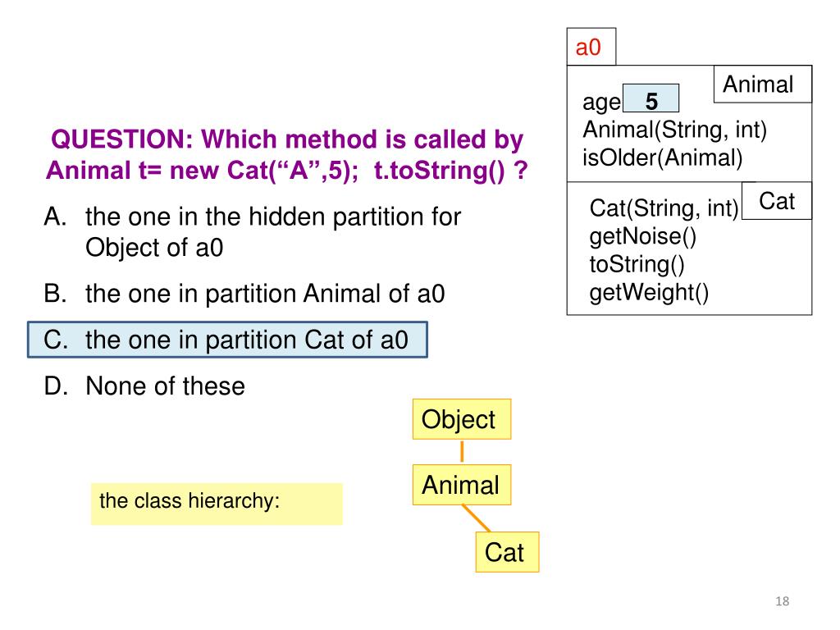Select the age field value 5
Viewport: 840px width, 630px height.
(651, 98)
